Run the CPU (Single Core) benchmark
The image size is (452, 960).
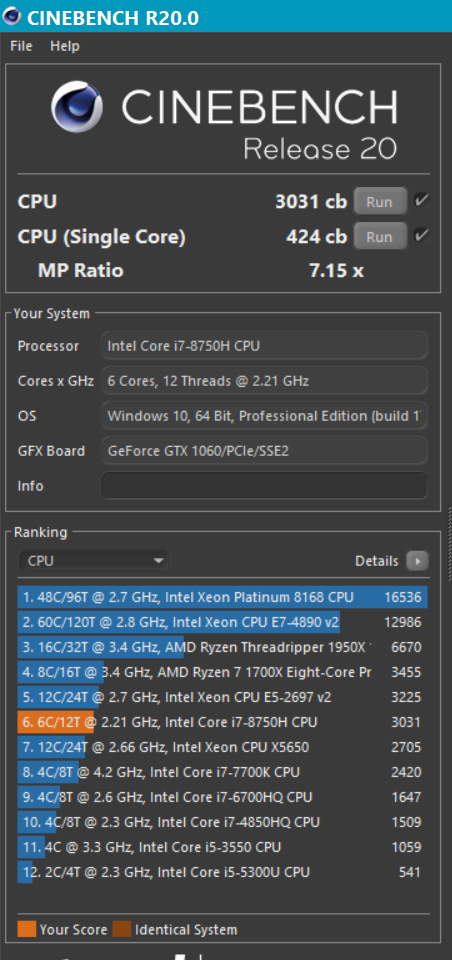pyautogui.click(x=380, y=236)
